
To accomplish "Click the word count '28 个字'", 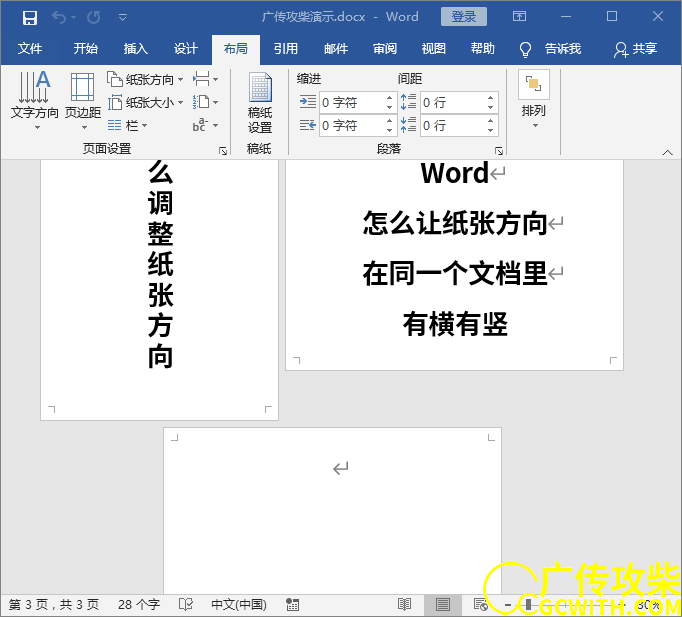I will [139, 604].
